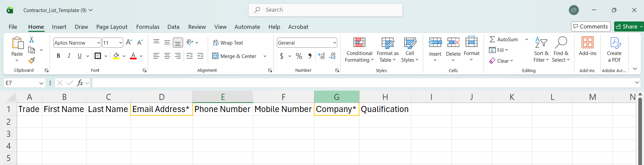Image resolution: width=644 pixels, height=165 pixels.
Task: Open Conditional Formatting menu
Action: tap(359, 50)
